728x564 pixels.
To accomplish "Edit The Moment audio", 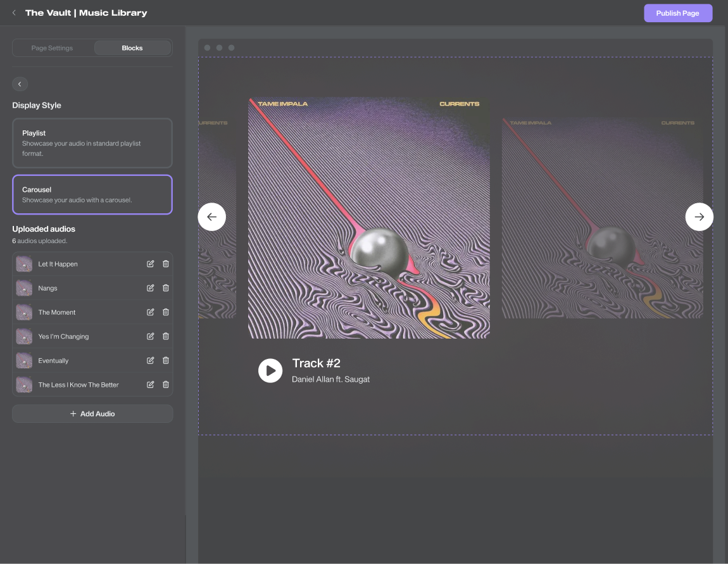I will point(151,312).
